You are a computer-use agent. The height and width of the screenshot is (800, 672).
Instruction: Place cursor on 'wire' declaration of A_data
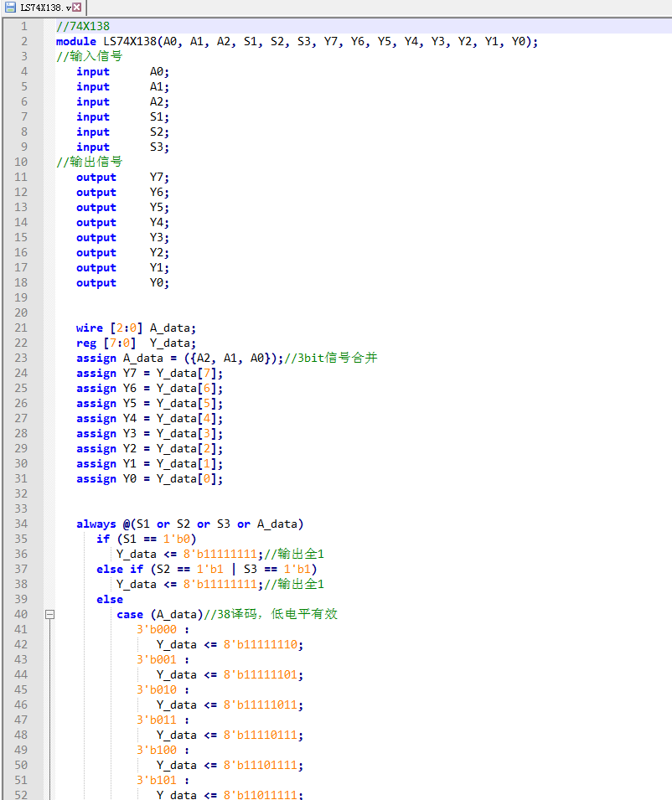tap(89, 328)
